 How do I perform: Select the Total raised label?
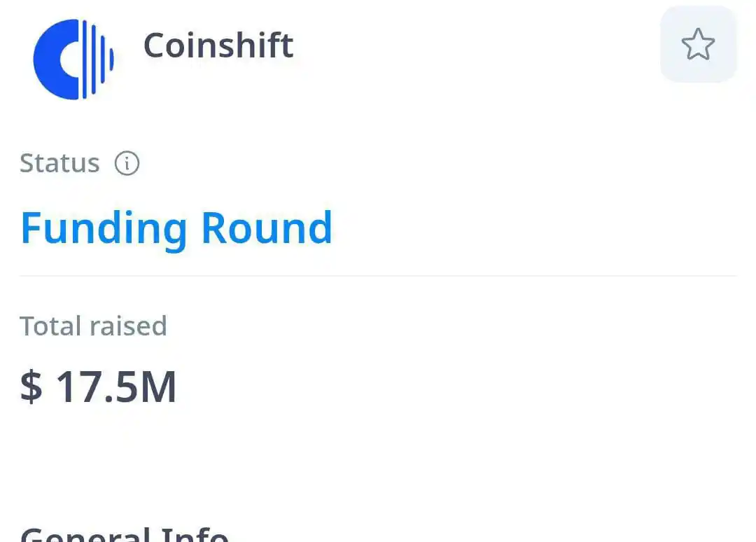(x=94, y=326)
